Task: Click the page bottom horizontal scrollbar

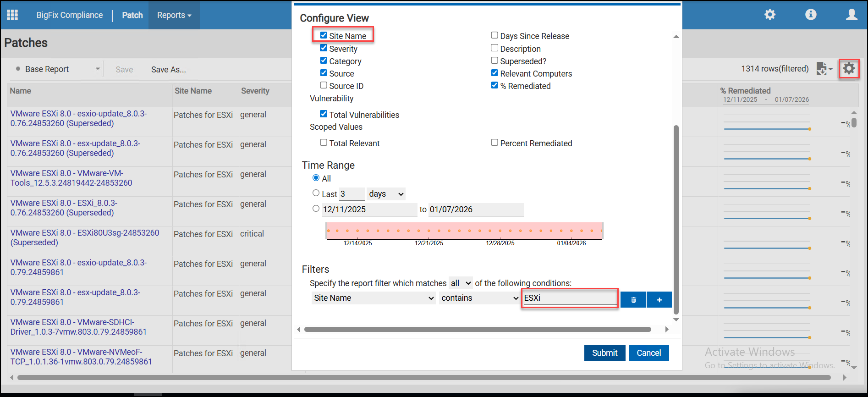Action: pos(424,378)
